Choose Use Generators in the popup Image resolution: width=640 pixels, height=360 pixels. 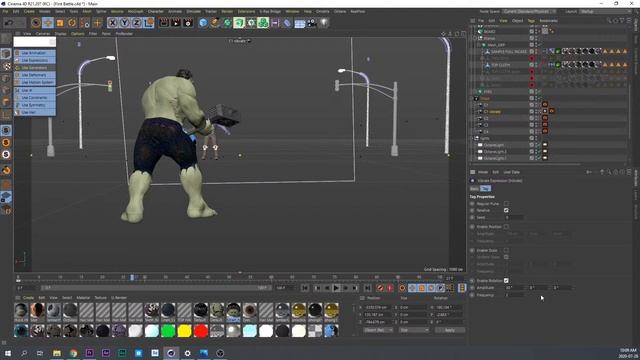(x=35, y=68)
